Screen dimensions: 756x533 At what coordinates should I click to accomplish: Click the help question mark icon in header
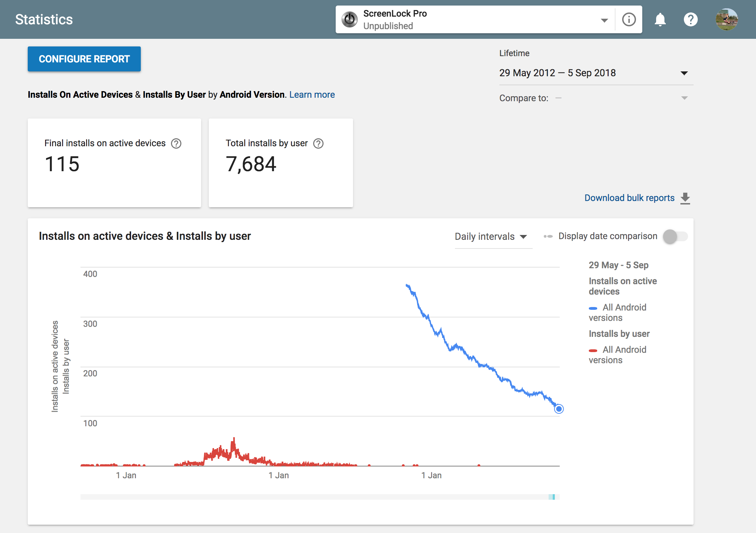point(690,19)
